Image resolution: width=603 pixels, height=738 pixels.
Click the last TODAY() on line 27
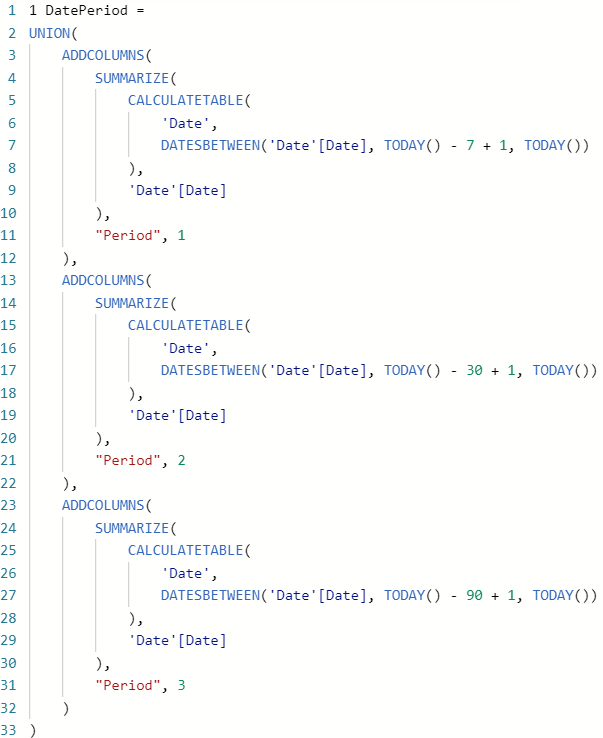point(561,595)
